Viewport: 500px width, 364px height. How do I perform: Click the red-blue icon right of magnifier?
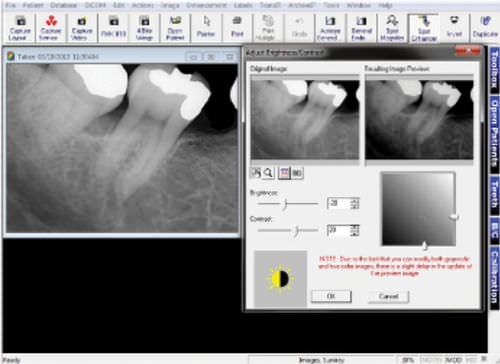click(x=284, y=173)
